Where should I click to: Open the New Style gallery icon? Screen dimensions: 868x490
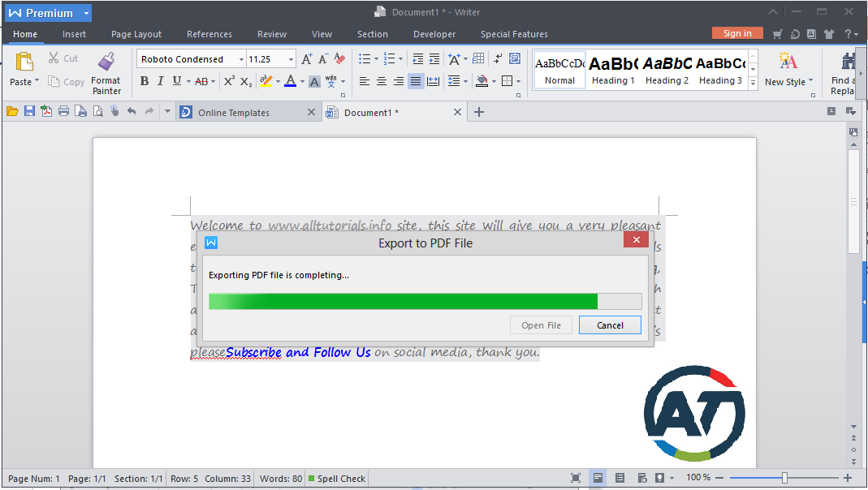(x=788, y=60)
